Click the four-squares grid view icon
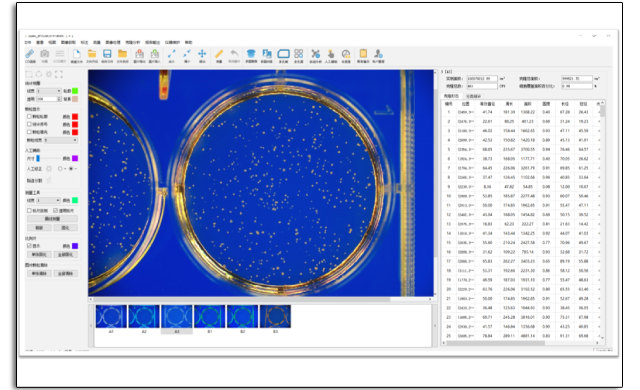 pyautogui.click(x=298, y=54)
